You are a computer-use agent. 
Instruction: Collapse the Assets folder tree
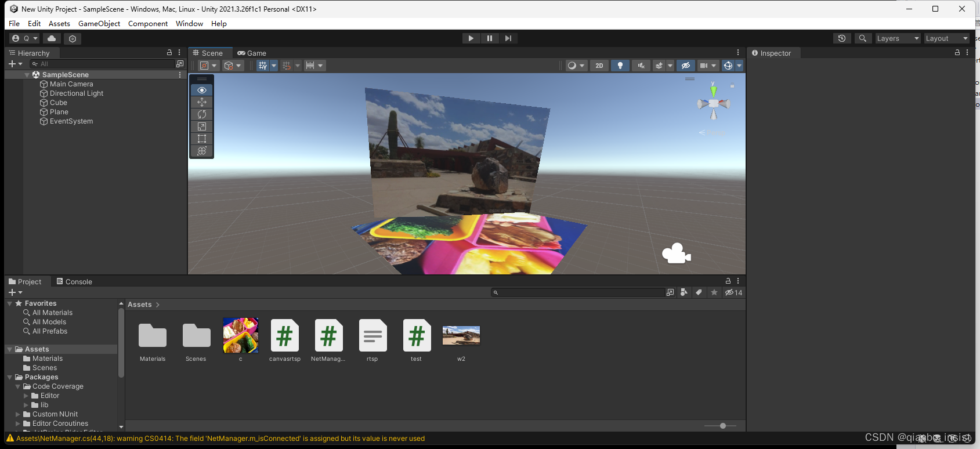[10, 349]
